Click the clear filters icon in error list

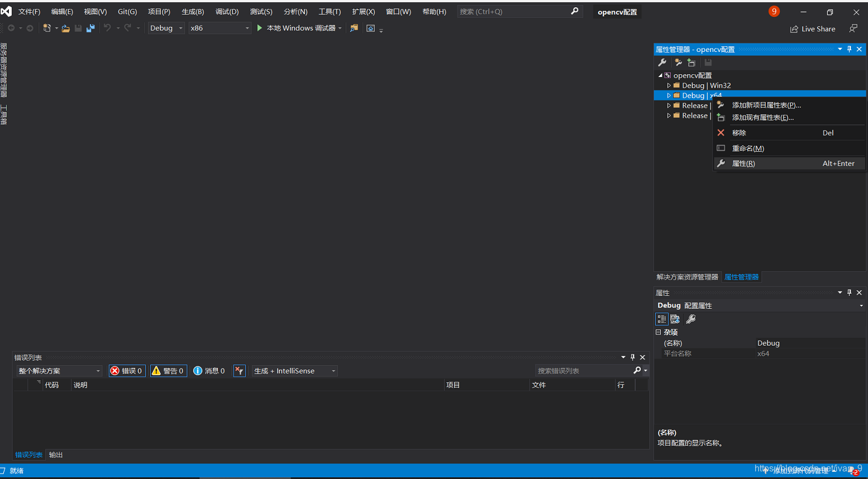pyautogui.click(x=239, y=371)
